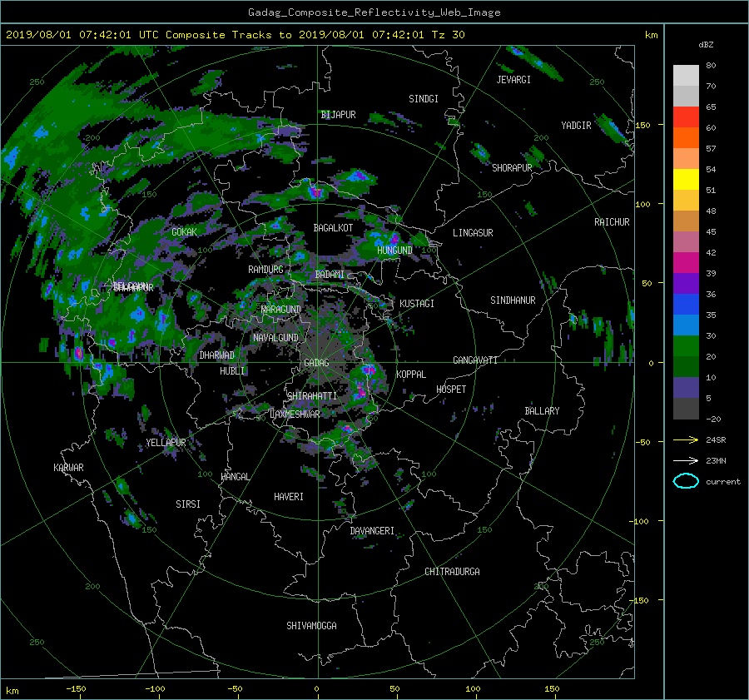This screenshot has height=700, width=749.
Task: Click the 150 tick on right km axis
Action: (x=643, y=125)
